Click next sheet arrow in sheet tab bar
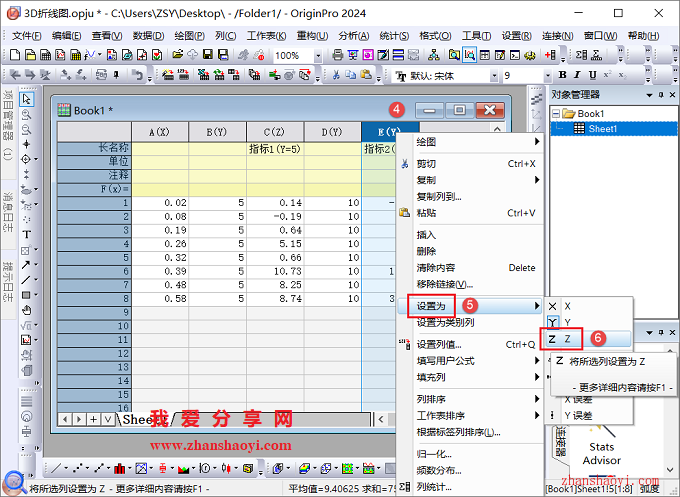The width and height of the screenshot is (680, 497). pyautogui.click(x=79, y=419)
